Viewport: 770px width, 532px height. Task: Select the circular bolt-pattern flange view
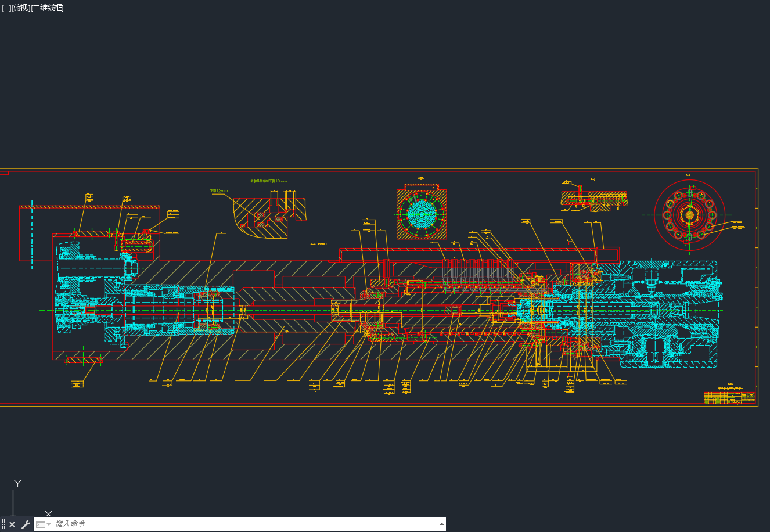tap(689, 214)
